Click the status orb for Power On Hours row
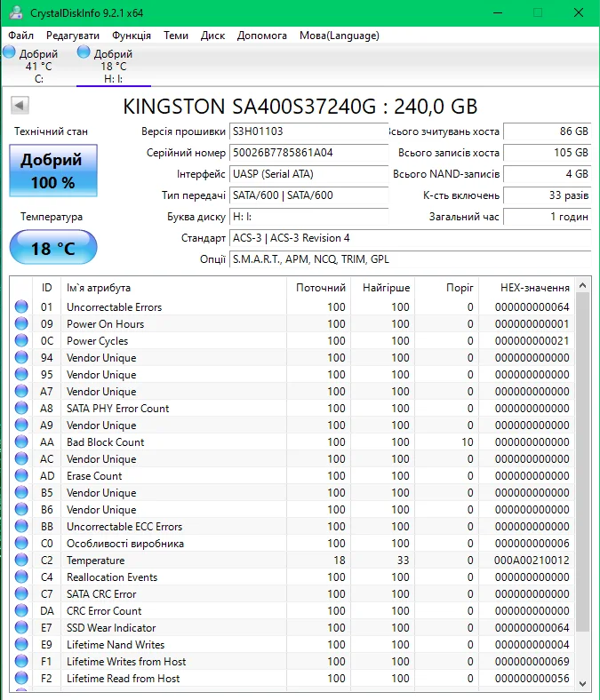Viewport: 600px width, 700px height. pyautogui.click(x=21, y=323)
